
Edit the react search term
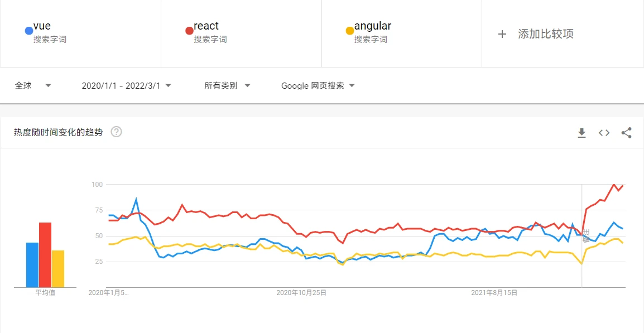(206, 26)
